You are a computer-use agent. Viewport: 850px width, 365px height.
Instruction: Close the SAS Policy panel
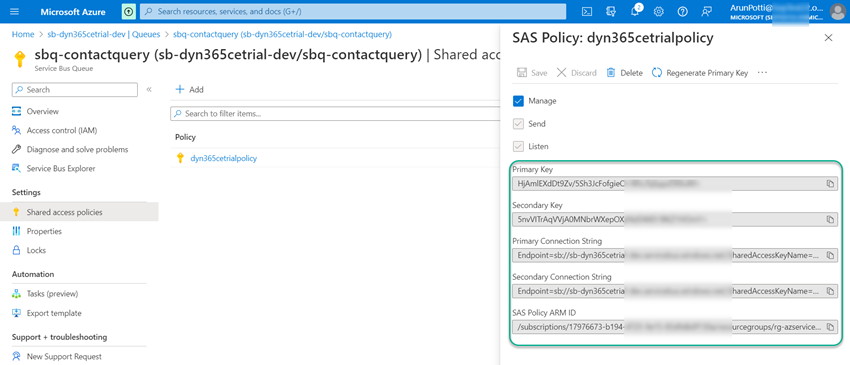click(828, 37)
